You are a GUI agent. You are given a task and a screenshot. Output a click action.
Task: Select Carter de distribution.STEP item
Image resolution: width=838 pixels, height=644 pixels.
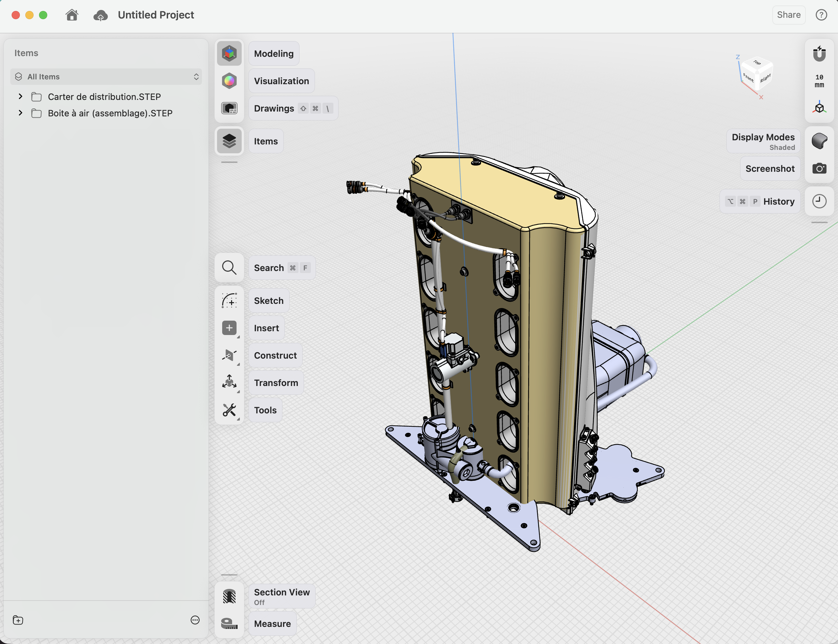pos(104,96)
